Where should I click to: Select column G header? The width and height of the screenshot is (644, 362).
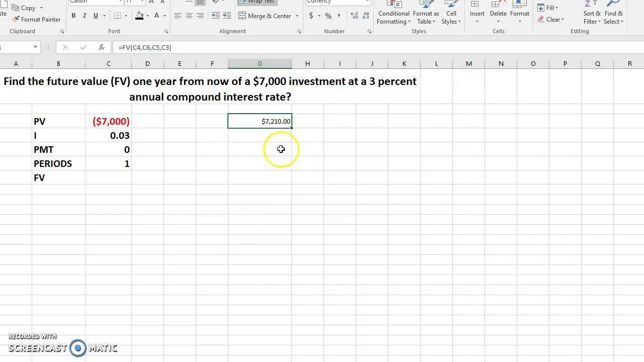[x=260, y=63]
